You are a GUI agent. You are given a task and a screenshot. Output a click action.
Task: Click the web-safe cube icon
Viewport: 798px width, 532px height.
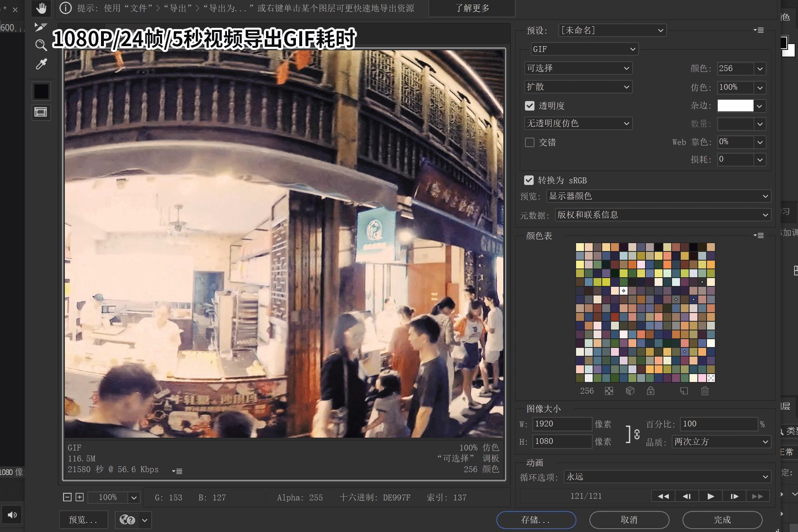pos(630,391)
